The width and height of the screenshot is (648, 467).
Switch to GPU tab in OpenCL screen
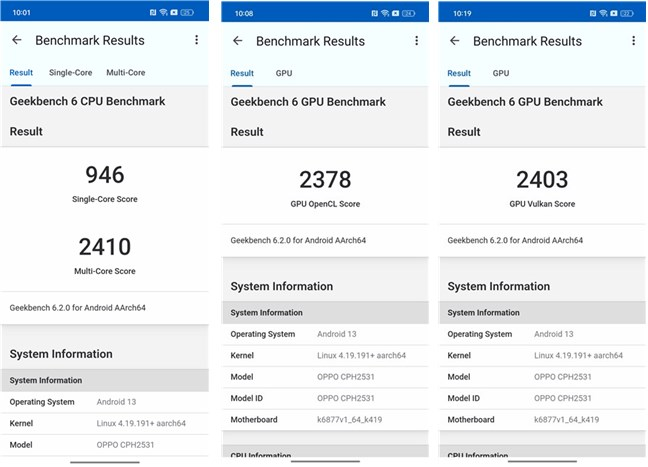(x=284, y=73)
